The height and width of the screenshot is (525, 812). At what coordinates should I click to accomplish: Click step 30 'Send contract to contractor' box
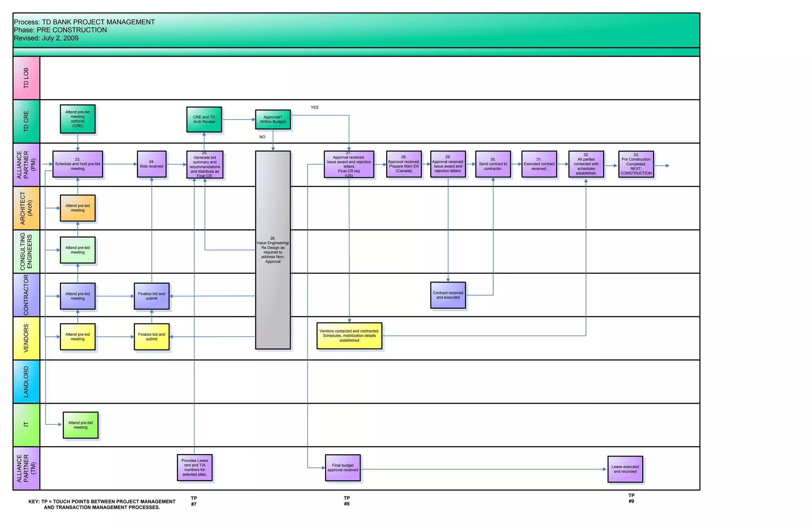pyautogui.click(x=493, y=164)
